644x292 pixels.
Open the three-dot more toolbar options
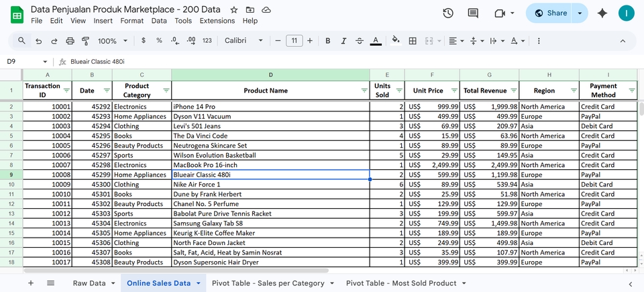[x=539, y=41]
